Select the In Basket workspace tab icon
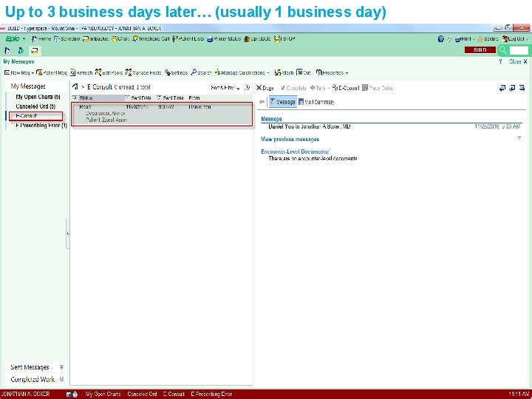The width and height of the screenshot is (532, 399). (x=35, y=50)
